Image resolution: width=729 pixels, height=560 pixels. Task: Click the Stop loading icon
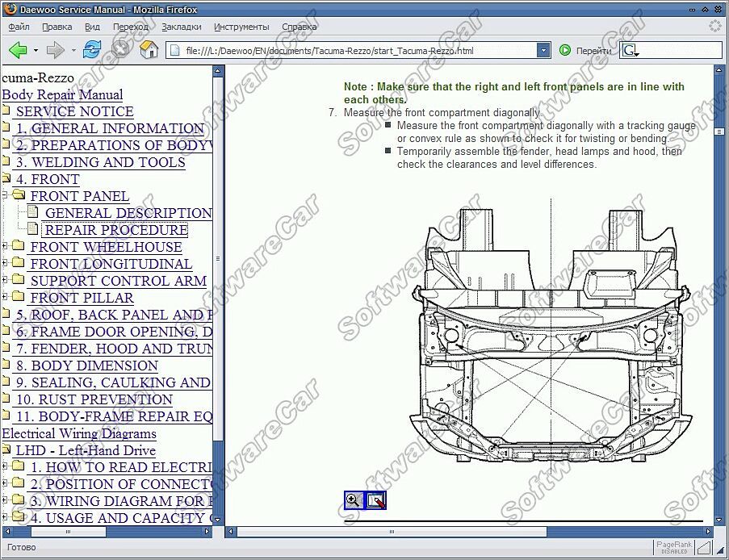point(121,50)
